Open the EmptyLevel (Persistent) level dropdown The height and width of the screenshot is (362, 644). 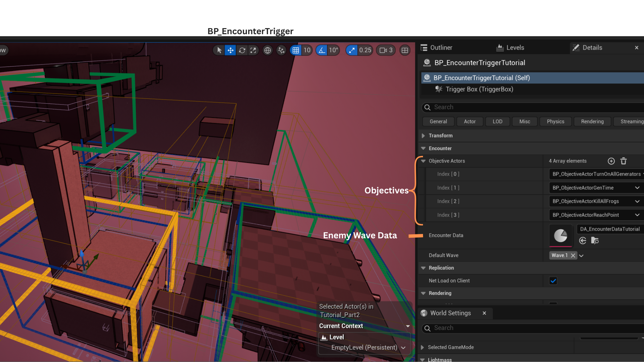(403, 348)
